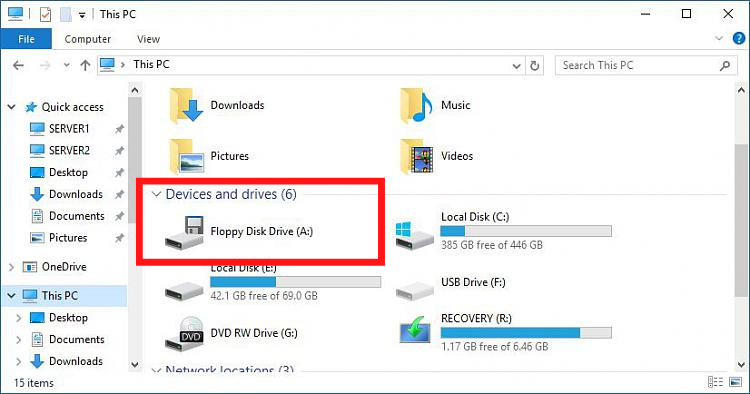Switch to the View ribbon tab

click(148, 39)
